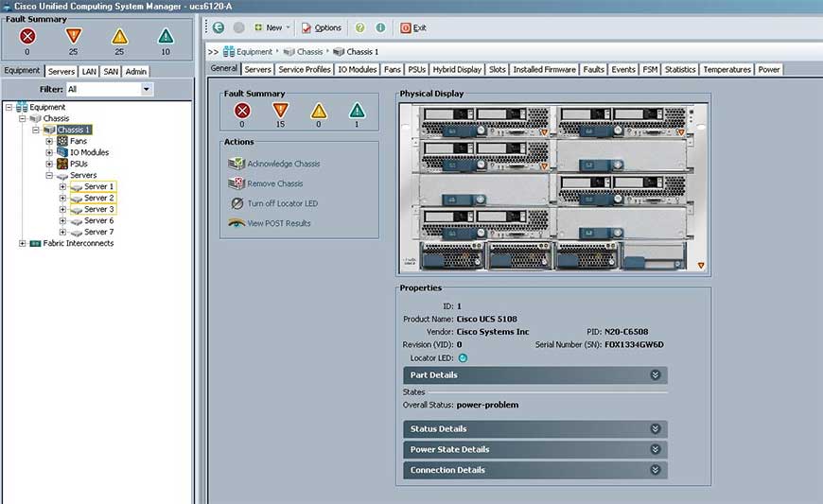The width and height of the screenshot is (823, 504).
Task: Select Server 3 in the tree
Action: [98, 209]
